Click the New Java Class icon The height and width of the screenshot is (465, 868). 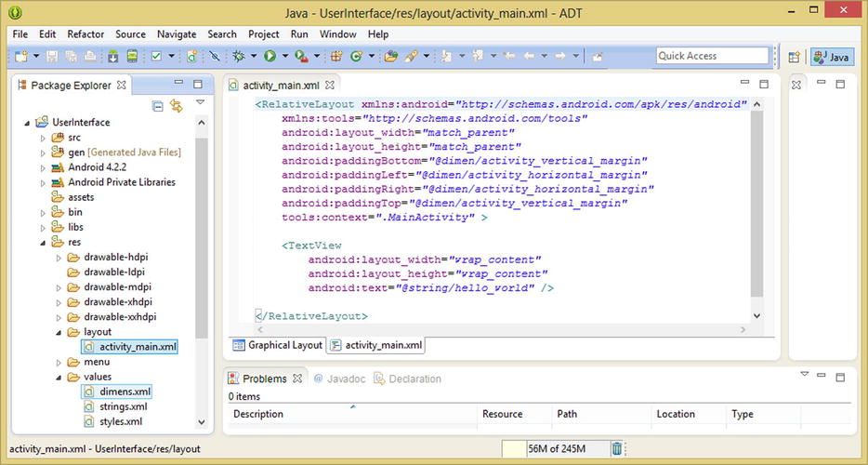356,56
